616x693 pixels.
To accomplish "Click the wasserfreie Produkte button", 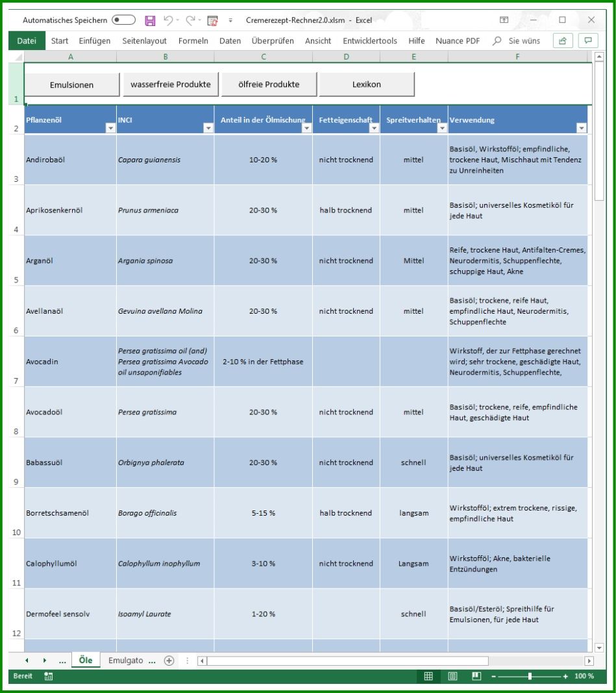I will (171, 84).
